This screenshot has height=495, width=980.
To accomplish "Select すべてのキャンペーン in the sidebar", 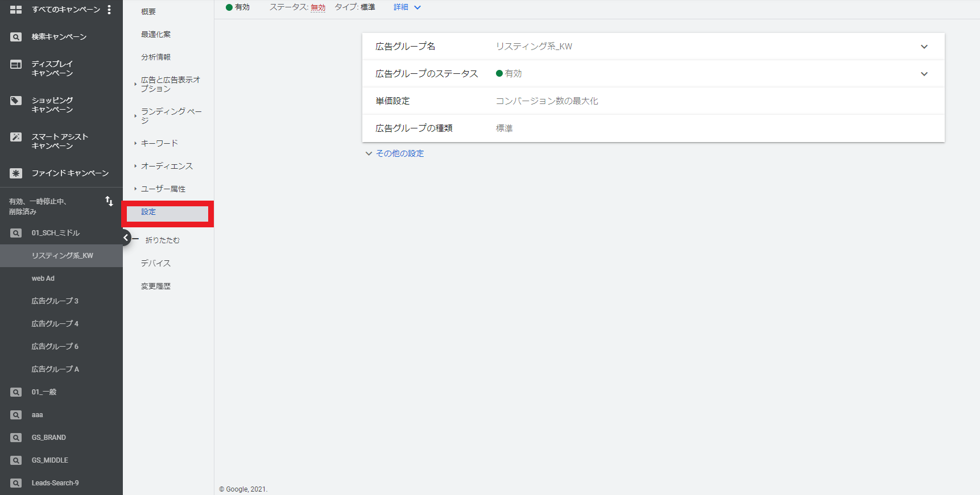I will pos(66,10).
